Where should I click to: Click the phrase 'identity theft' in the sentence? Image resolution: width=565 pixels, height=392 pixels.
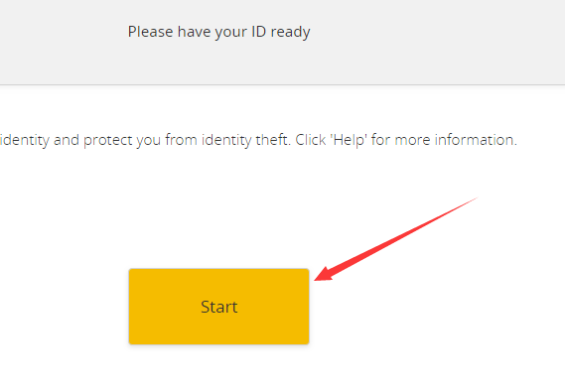tap(245, 140)
